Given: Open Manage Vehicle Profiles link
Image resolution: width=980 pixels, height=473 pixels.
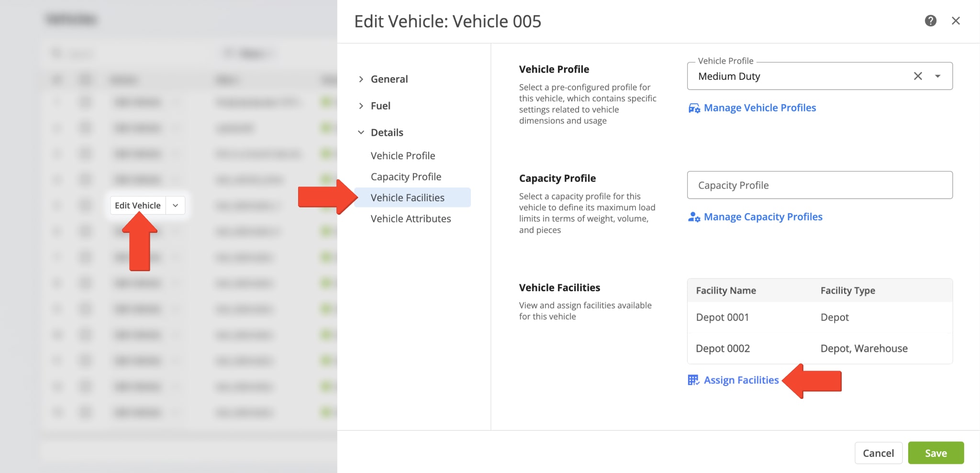Looking at the screenshot, I should [x=759, y=108].
